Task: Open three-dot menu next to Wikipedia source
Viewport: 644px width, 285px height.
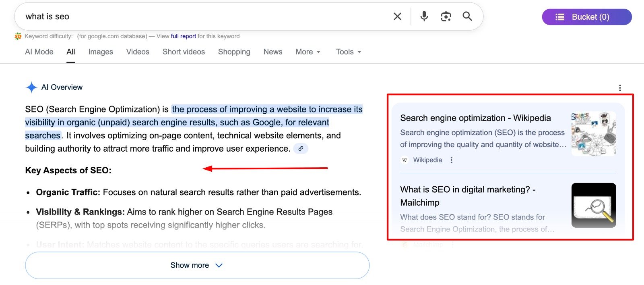Action: tap(451, 160)
